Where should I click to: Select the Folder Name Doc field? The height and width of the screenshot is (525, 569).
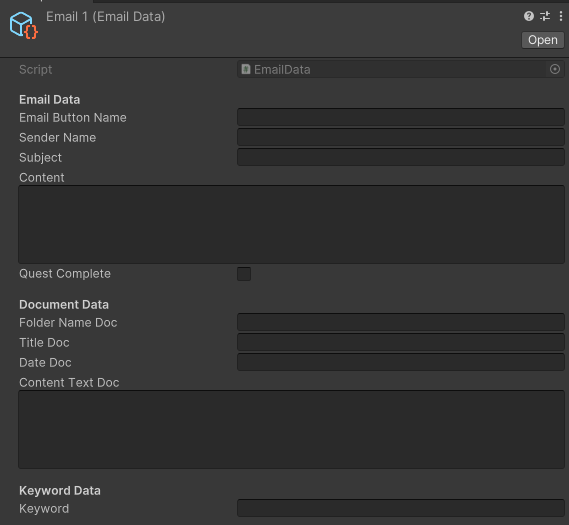[x=401, y=322]
